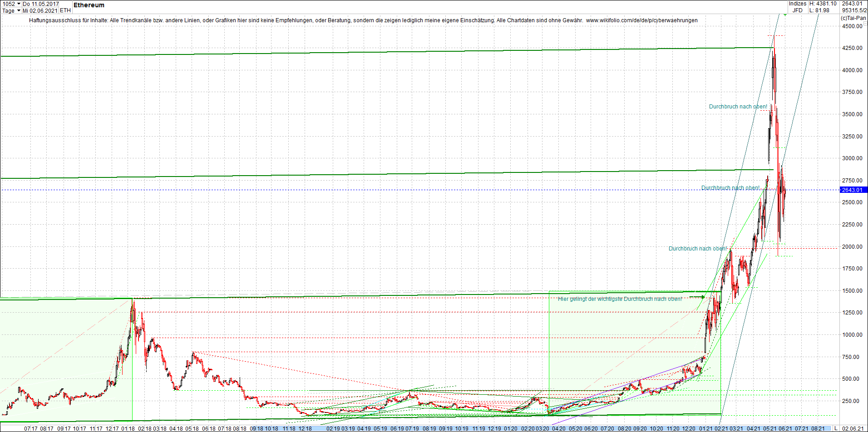868x432 pixels.
Task: Click the 02.06.21 date in bottom corner
Action: pos(853,428)
